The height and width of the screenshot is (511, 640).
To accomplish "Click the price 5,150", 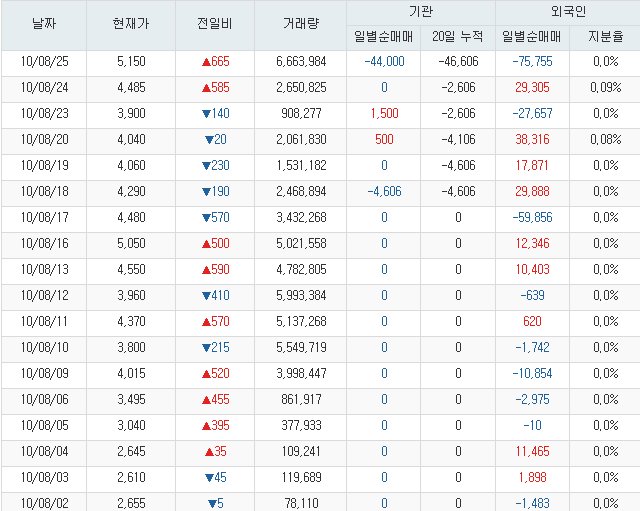I will [131, 62].
